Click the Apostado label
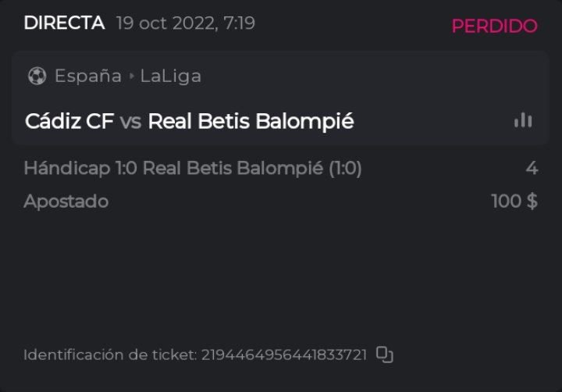This screenshot has width=562, height=392. coord(66,201)
